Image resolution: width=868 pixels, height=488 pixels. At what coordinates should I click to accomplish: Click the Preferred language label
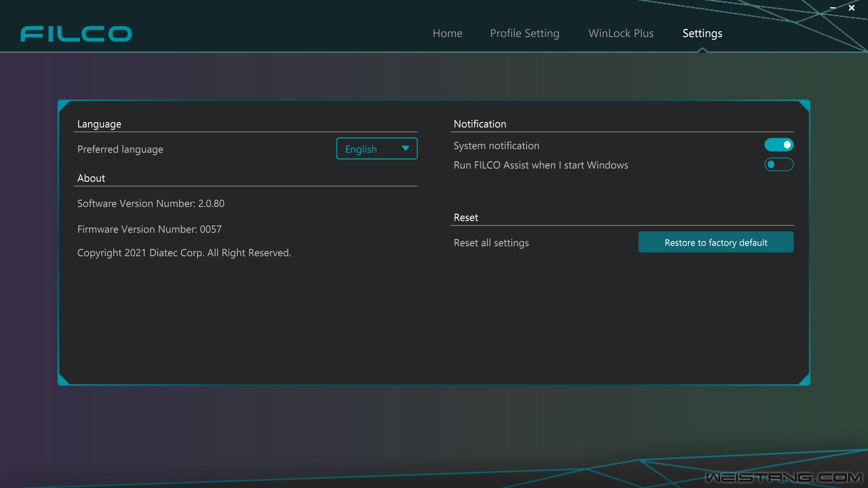point(120,150)
